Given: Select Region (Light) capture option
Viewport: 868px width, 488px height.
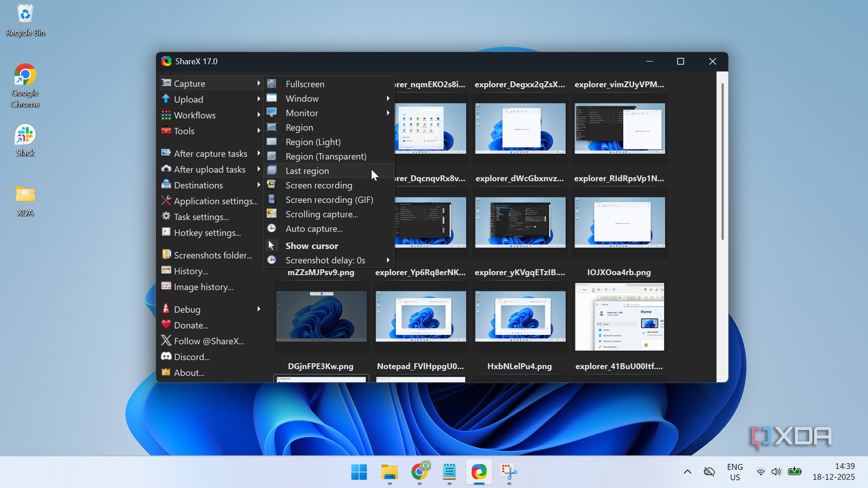Looking at the screenshot, I should tap(329, 142).
